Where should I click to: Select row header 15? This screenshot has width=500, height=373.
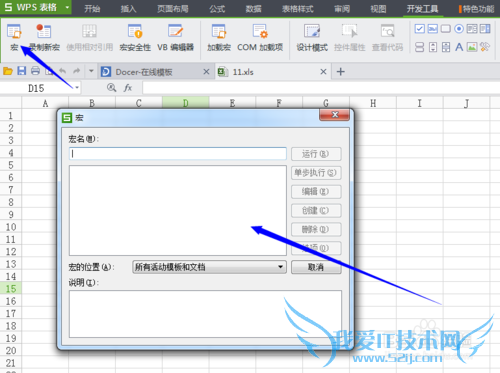(11, 289)
